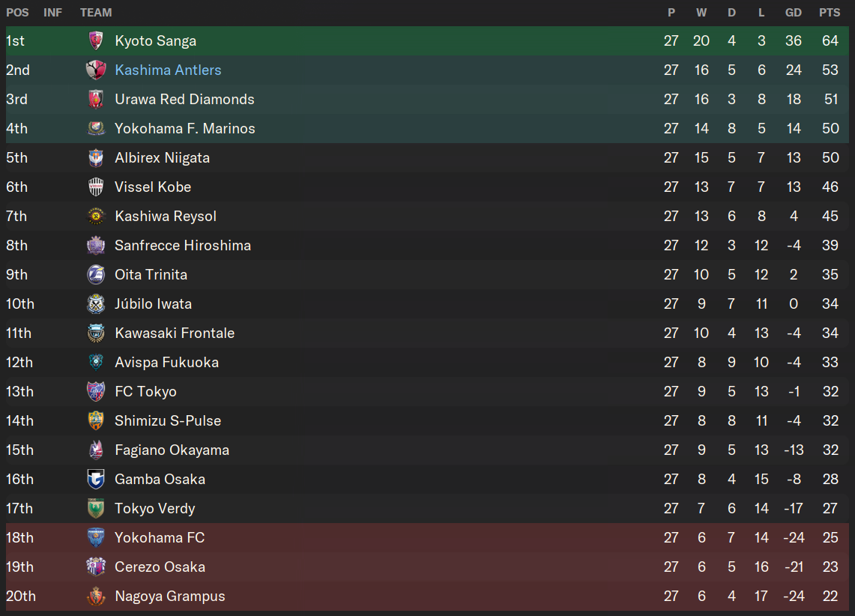Select the Cerezo Osaka relegation row
Screen dimensions: 855x616
[x=427, y=567]
